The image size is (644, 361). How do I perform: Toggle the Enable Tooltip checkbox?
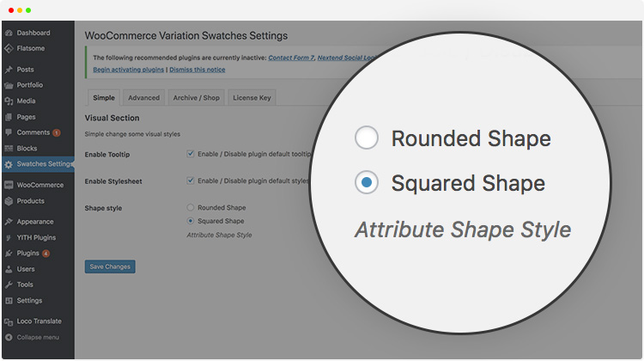pos(190,154)
